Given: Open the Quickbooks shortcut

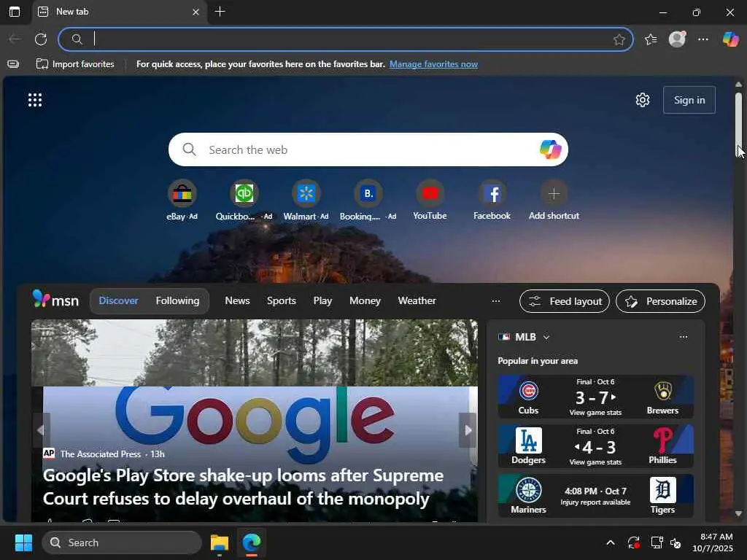Looking at the screenshot, I should click(x=244, y=200).
